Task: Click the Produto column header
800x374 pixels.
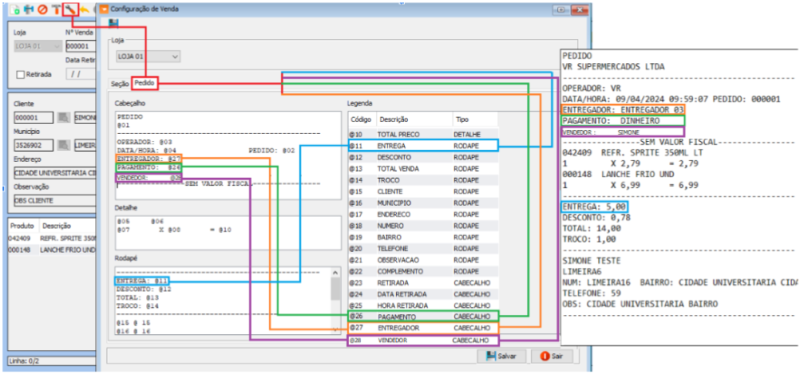Action: [x=23, y=226]
